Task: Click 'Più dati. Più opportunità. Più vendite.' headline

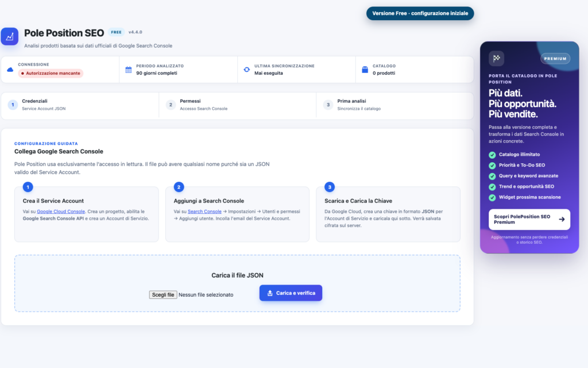Action: point(523,103)
